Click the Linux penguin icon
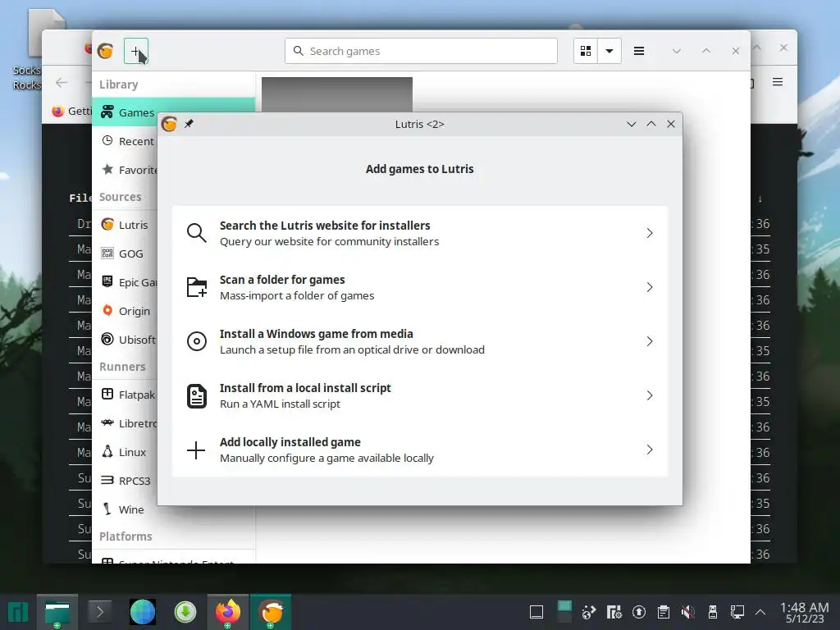 pyautogui.click(x=107, y=451)
